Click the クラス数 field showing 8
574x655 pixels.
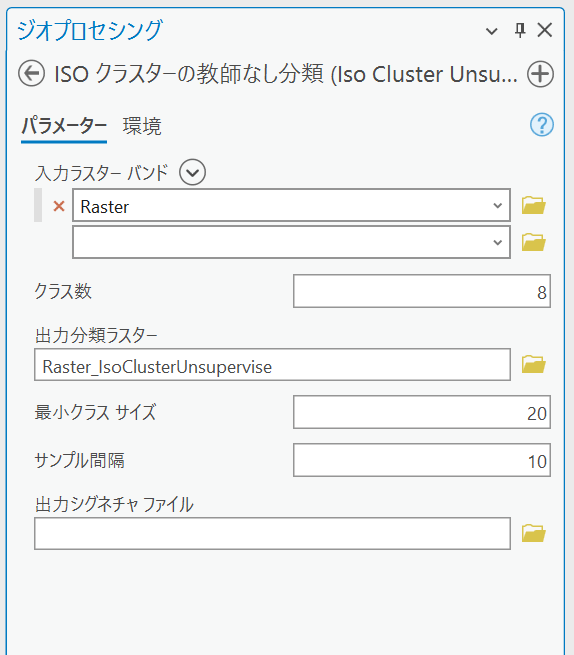click(x=422, y=291)
